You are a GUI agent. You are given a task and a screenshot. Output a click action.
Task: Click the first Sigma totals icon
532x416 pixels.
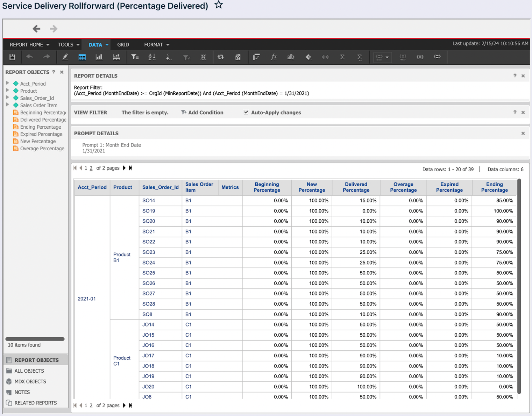(x=342, y=57)
